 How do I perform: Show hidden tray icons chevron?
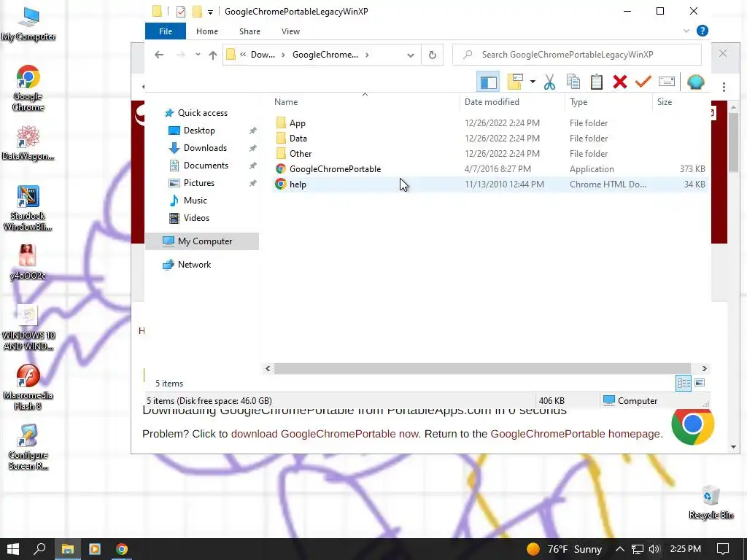619,549
